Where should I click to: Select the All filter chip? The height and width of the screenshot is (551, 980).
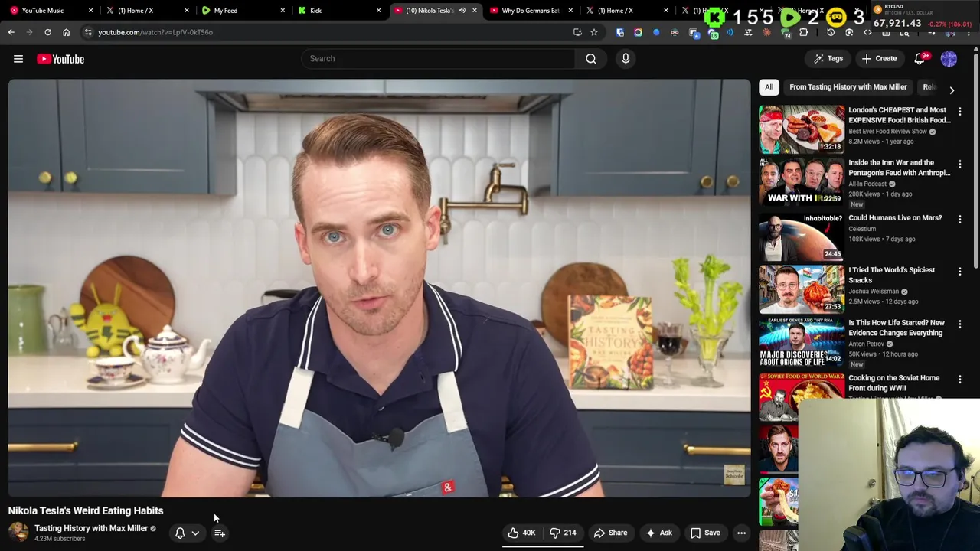click(769, 87)
